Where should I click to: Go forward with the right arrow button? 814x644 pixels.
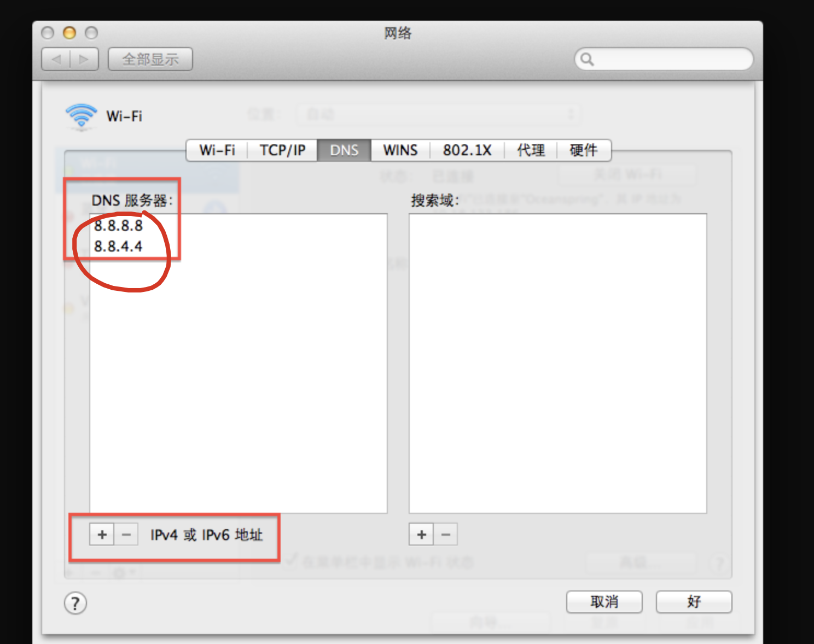click(84, 59)
